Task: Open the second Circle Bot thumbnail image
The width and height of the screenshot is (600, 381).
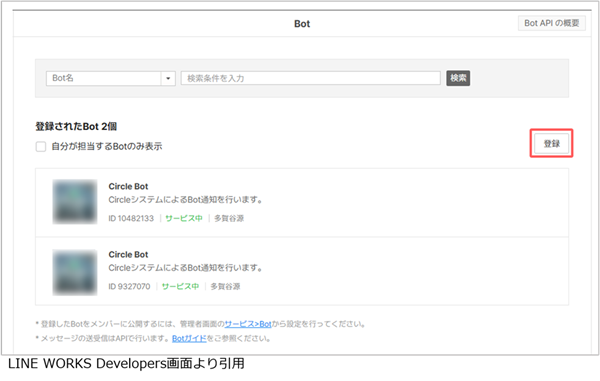Action: tap(75, 272)
